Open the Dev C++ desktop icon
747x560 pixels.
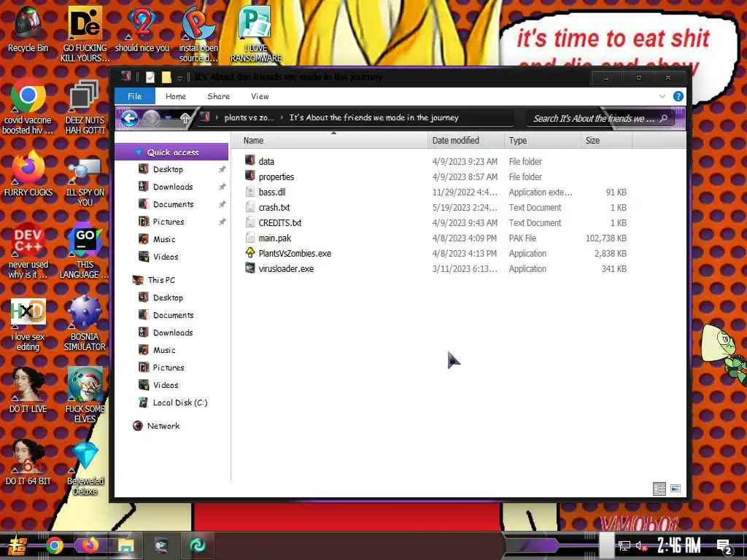click(28, 250)
